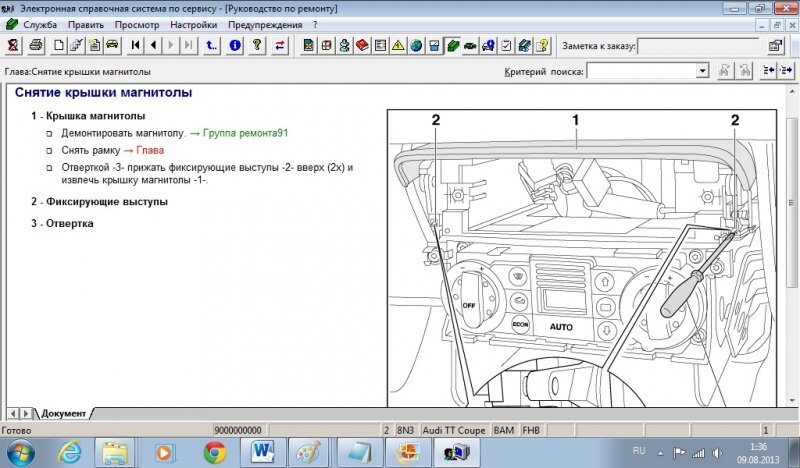Click the teal figure person icon
The width and height of the screenshot is (800, 468).
click(x=344, y=45)
